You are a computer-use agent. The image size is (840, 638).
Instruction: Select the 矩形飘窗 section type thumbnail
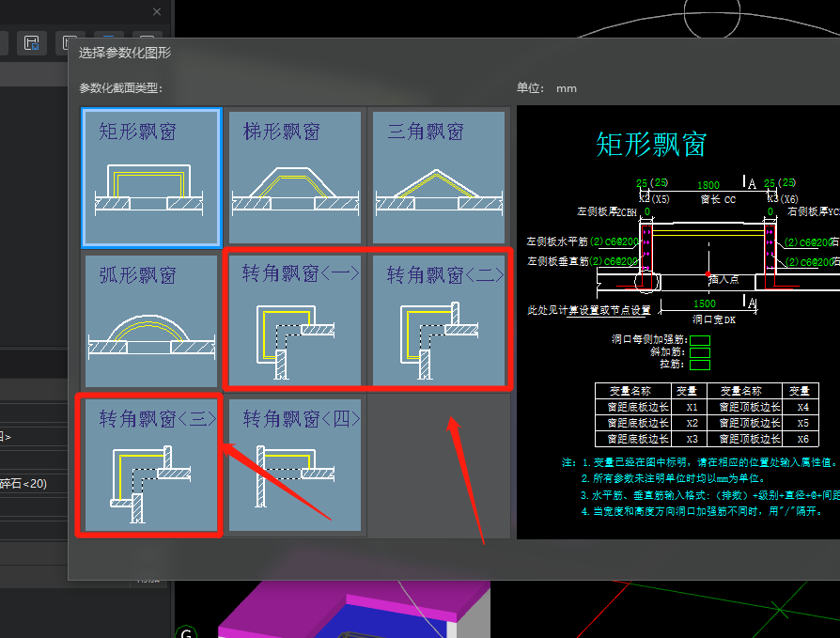(x=151, y=178)
